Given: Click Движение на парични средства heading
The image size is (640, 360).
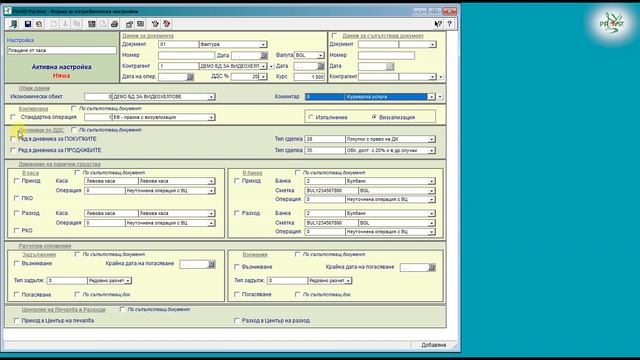Looking at the screenshot, I should [60, 164].
